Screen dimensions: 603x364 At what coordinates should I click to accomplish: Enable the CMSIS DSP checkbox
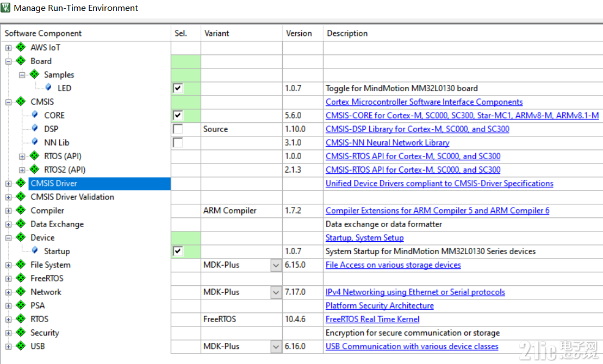click(x=178, y=129)
